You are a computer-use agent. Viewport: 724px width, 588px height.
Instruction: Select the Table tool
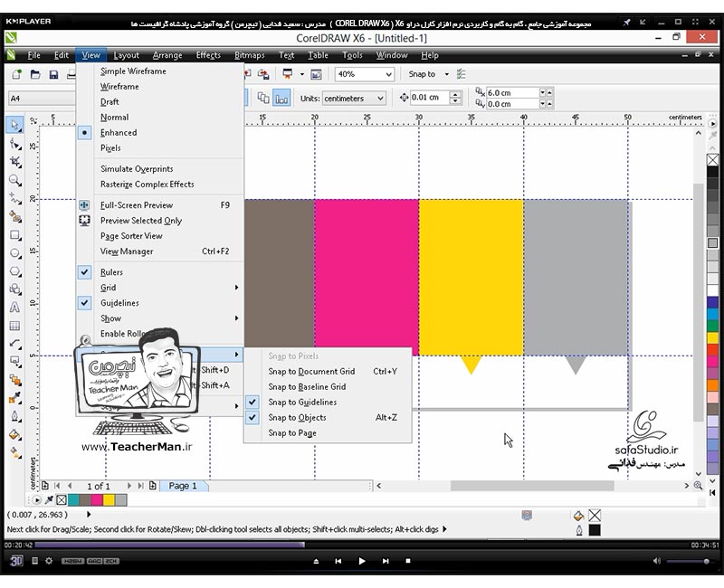[14, 326]
